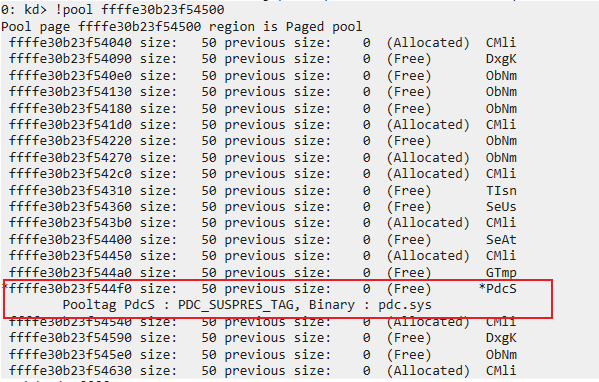
Task: Select address ffffe30b23f54040 in first row
Action: [x=70, y=43]
